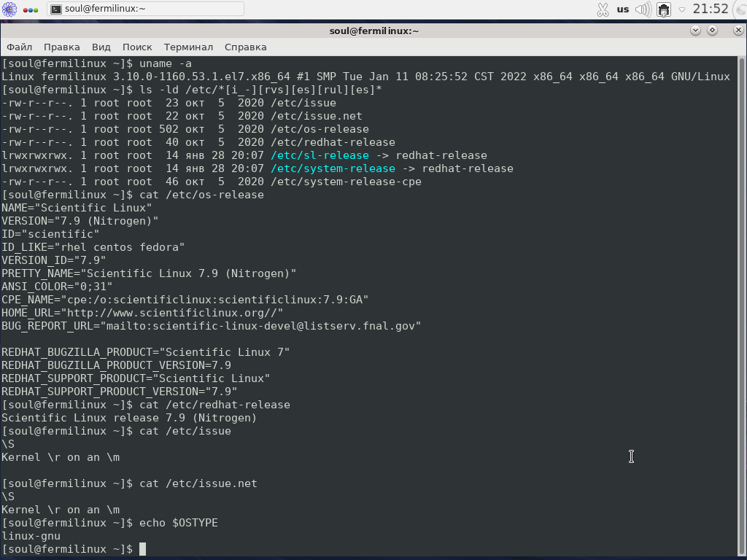Viewport: 747px width, 560px height.
Task: Click the terminal window title soul@fermilinux:~
Action: point(374,31)
